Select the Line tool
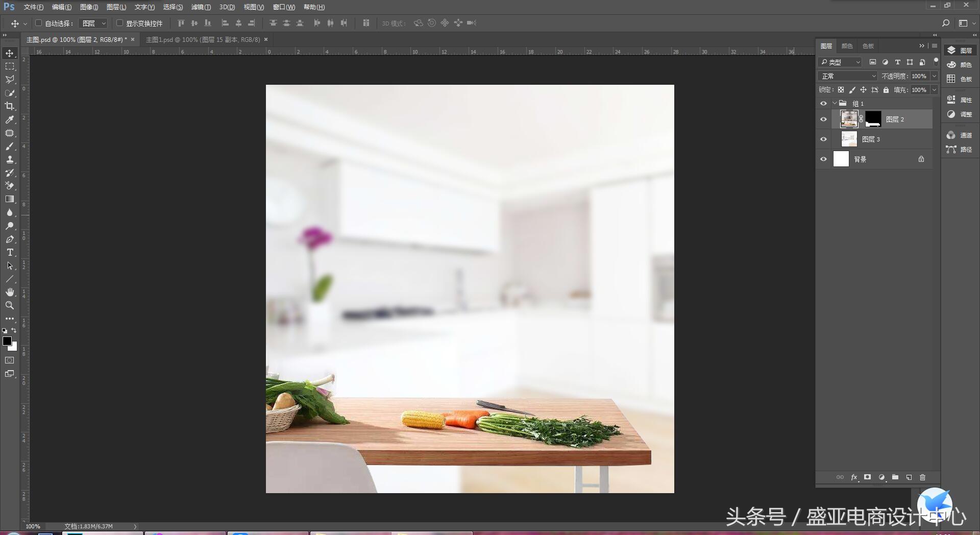This screenshot has height=535, width=980. [10, 279]
